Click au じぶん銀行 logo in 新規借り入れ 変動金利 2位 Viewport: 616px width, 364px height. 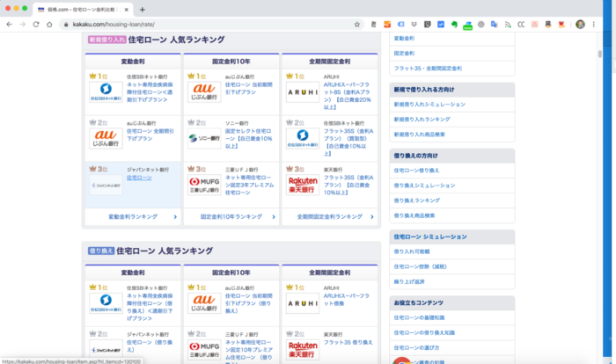[106, 138]
